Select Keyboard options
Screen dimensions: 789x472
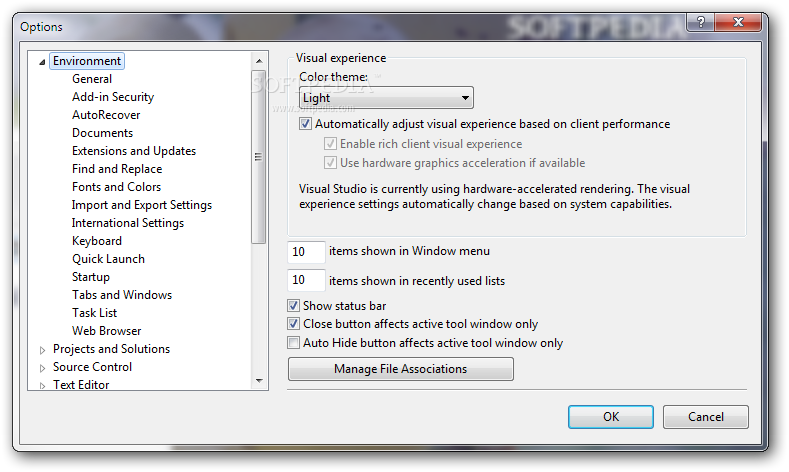tap(97, 241)
